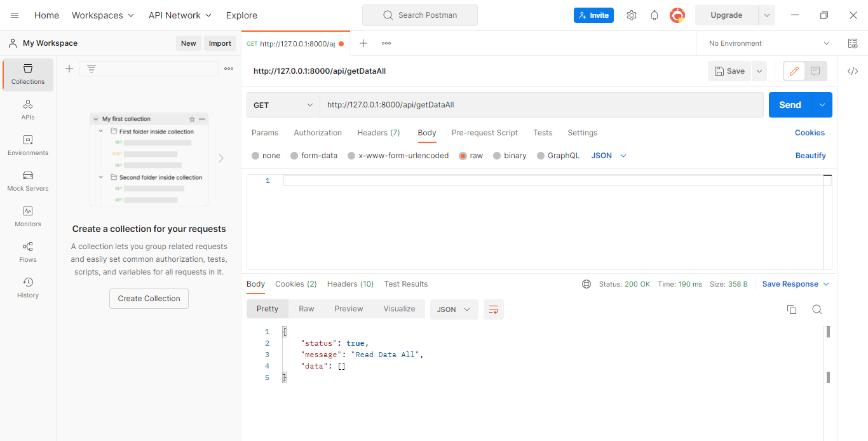The image size is (868, 441).
Task: Open the Save options arrow
Action: (759, 71)
